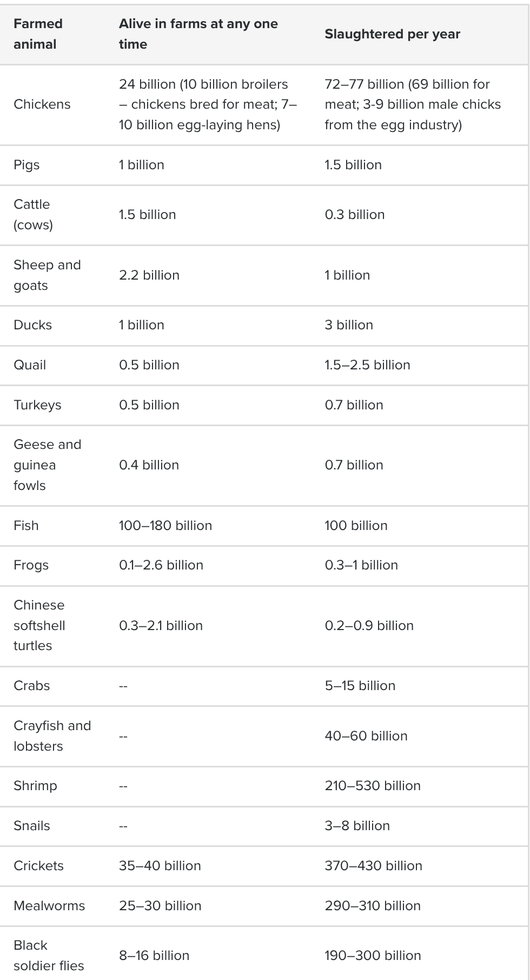
Task: Select the Ducks "3 billion" slaughtered cell
Action: point(349,325)
